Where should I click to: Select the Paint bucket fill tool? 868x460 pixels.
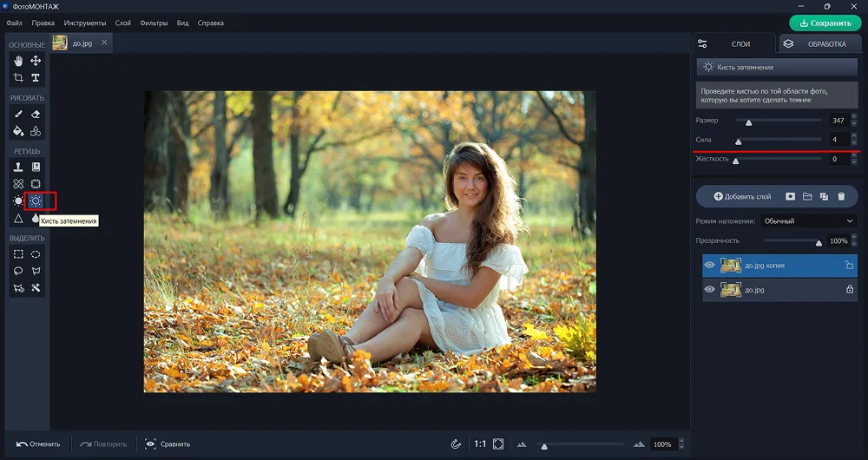click(x=18, y=131)
